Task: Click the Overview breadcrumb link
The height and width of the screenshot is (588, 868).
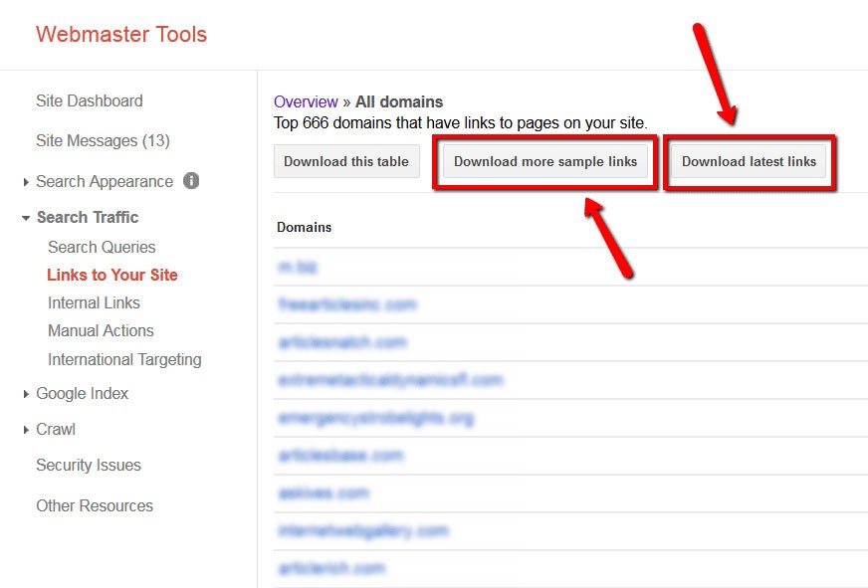Action: (306, 101)
